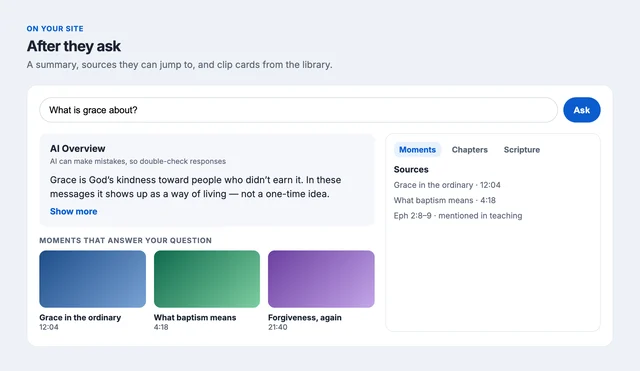Click the 21:40 timestamp under Forgiveness, again
This screenshot has width=640, height=371.
click(x=278, y=327)
